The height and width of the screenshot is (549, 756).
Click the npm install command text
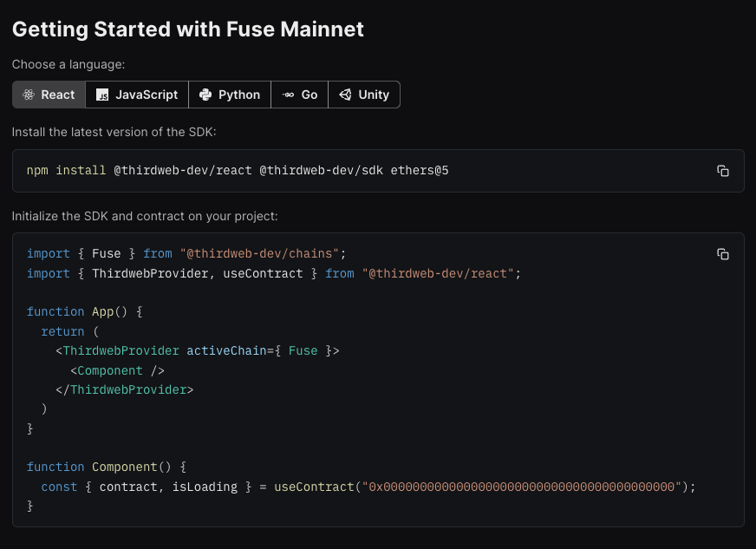238,170
